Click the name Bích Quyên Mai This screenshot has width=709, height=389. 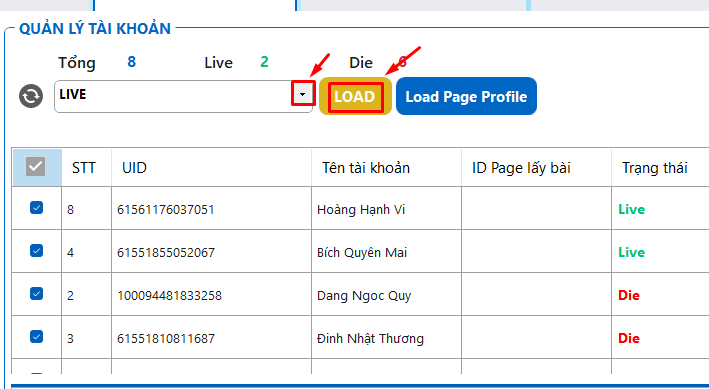[362, 252]
